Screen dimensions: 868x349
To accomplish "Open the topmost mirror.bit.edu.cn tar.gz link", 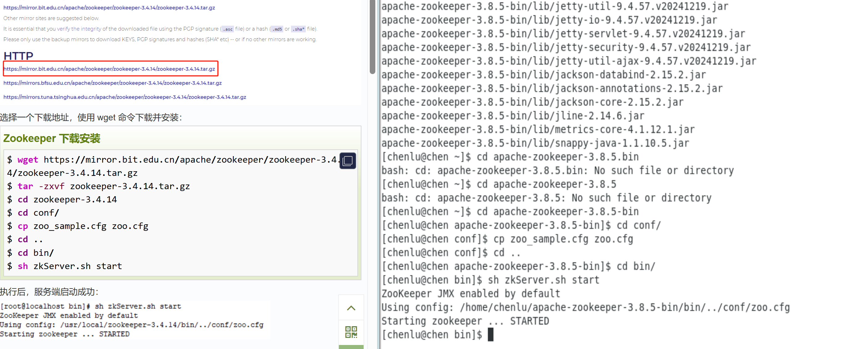I will [x=109, y=8].
